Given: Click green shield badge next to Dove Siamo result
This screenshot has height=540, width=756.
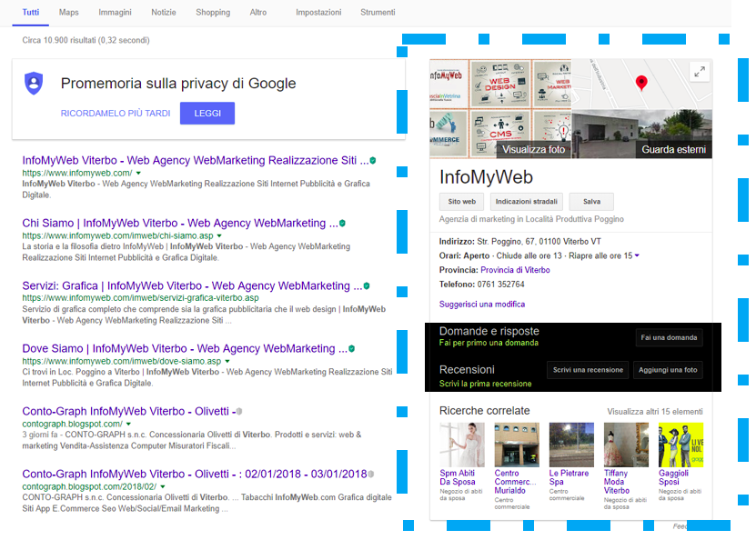Looking at the screenshot, I should 351,348.
